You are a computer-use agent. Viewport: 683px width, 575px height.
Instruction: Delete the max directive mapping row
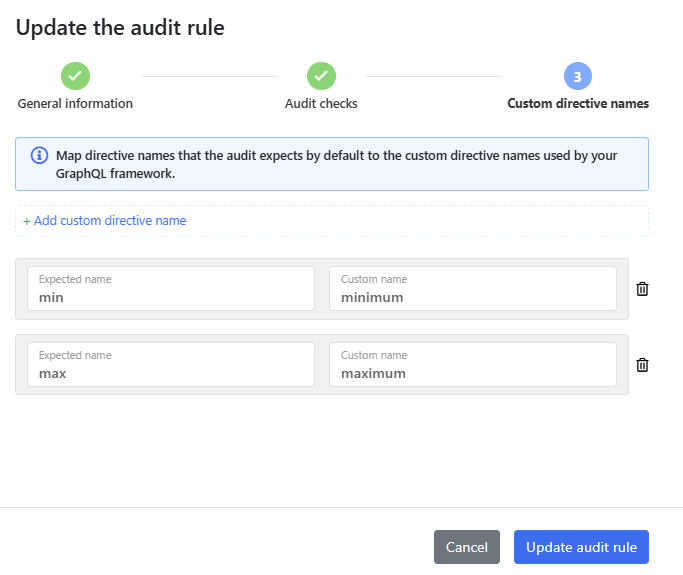pos(642,365)
